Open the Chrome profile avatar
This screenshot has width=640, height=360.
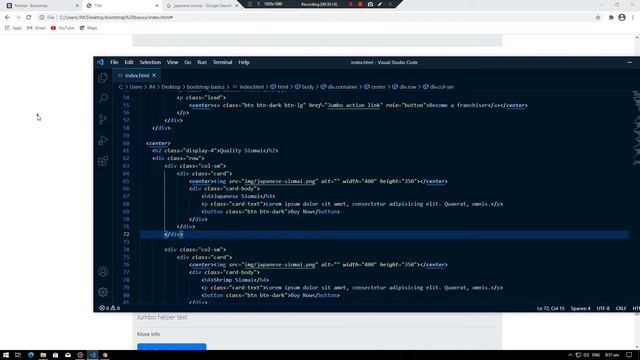[x=622, y=18]
